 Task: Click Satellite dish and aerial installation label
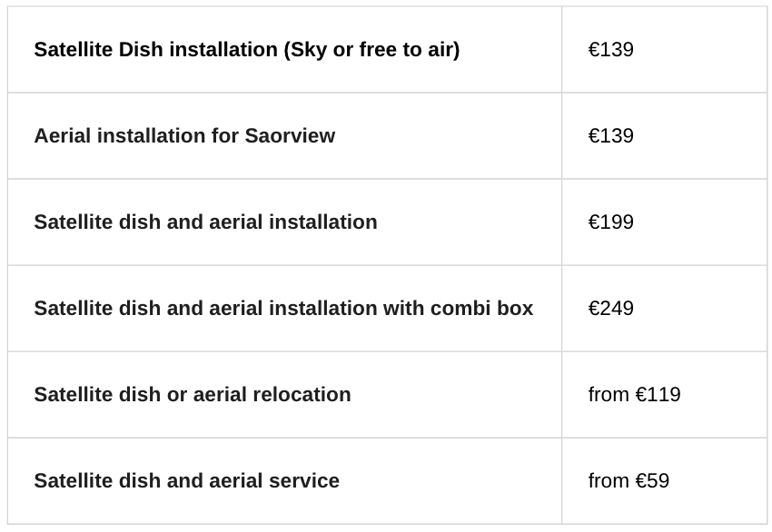pyautogui.click(x=205, y=222)
